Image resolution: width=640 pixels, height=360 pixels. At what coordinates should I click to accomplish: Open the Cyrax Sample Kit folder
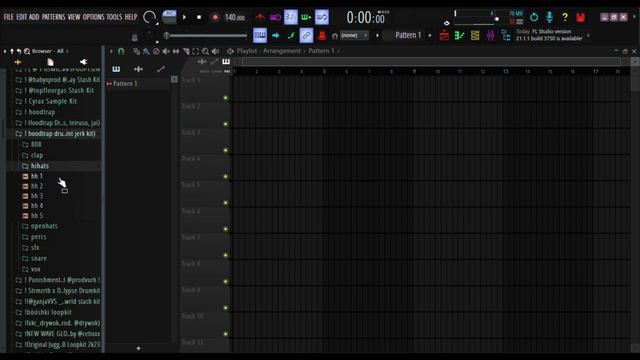53,101
